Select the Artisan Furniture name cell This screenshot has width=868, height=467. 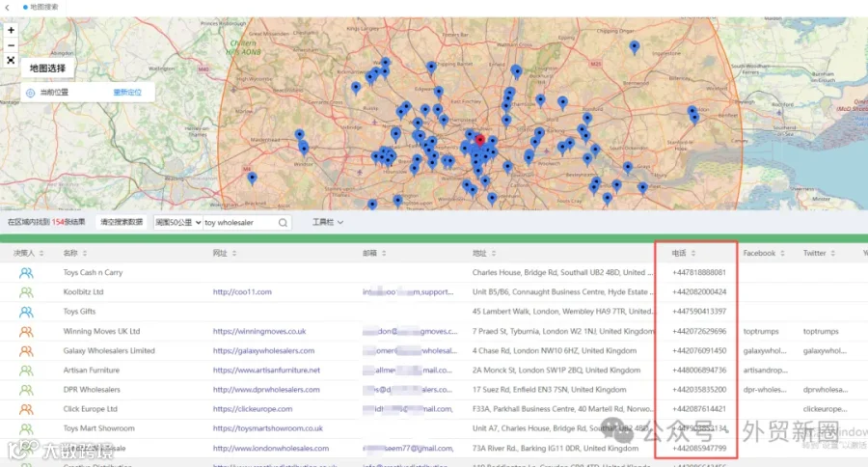(x=92, y=371)
